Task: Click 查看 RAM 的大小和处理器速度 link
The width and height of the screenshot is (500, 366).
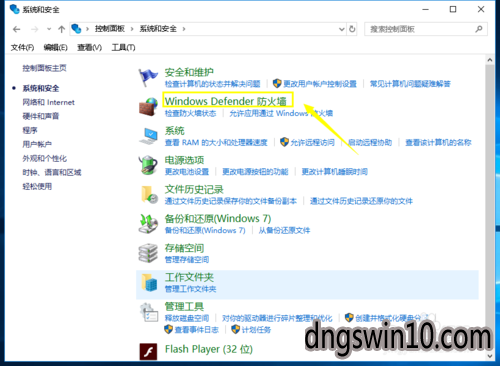Action: click(216, 143)
